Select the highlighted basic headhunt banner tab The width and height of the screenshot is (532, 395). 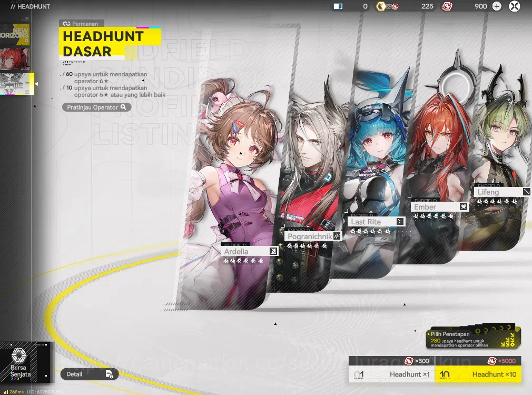point(17,84)
